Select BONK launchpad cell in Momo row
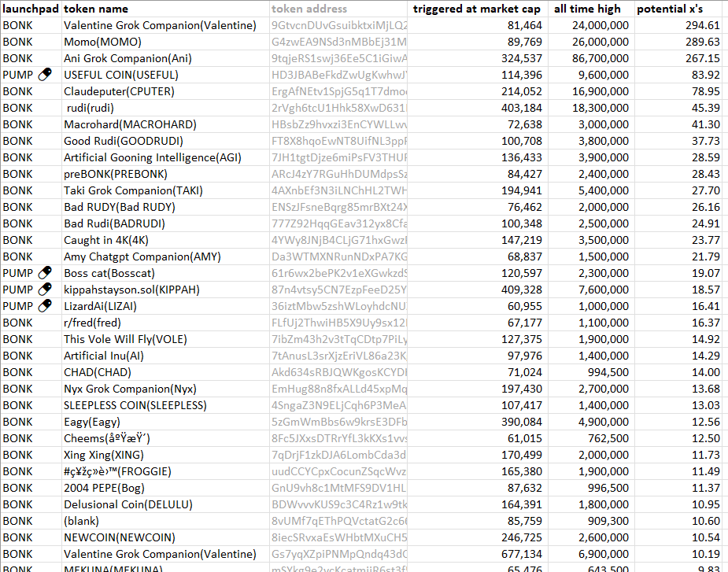 pos(31,42)
